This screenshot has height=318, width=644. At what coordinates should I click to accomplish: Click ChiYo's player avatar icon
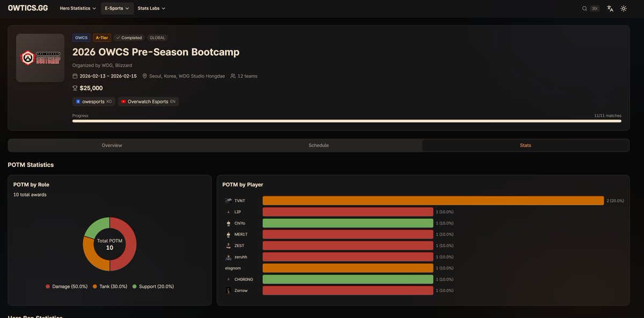click(228, 223)
